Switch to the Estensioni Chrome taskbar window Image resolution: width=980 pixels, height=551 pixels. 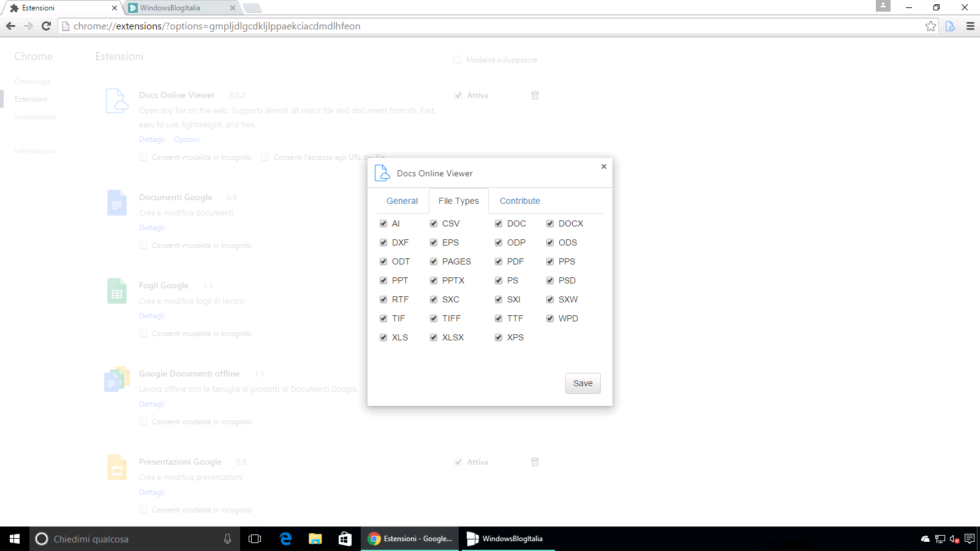pyautogui.click(x=410, y=539)
